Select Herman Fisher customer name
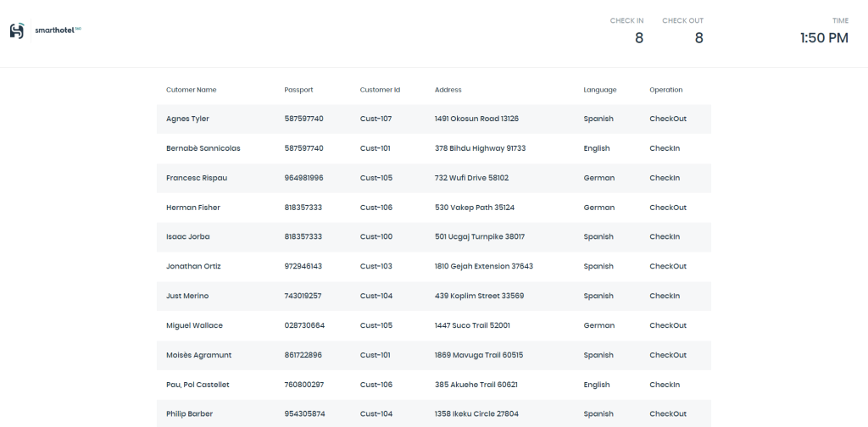868x427 pixels. pos(193,208)
